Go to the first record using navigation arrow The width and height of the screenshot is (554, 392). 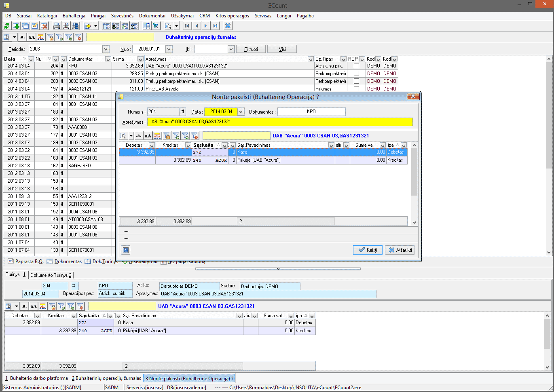tap(187, 26)
